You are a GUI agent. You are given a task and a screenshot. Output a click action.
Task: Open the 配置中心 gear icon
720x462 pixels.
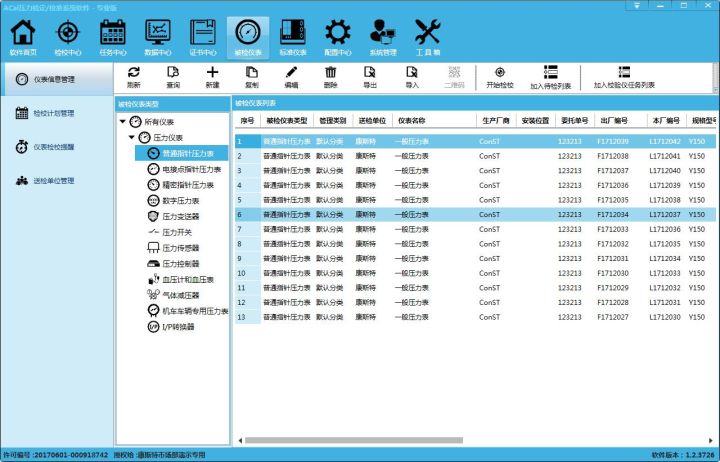click(x=339, y=37)
